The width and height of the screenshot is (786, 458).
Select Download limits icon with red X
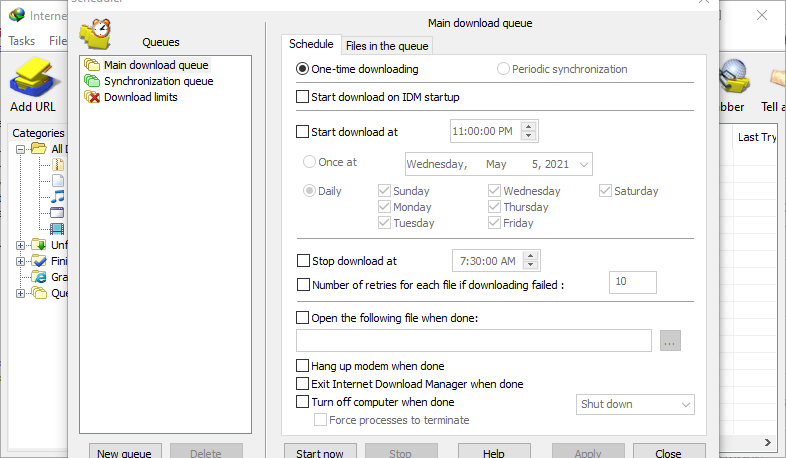[x=92, y=97]
